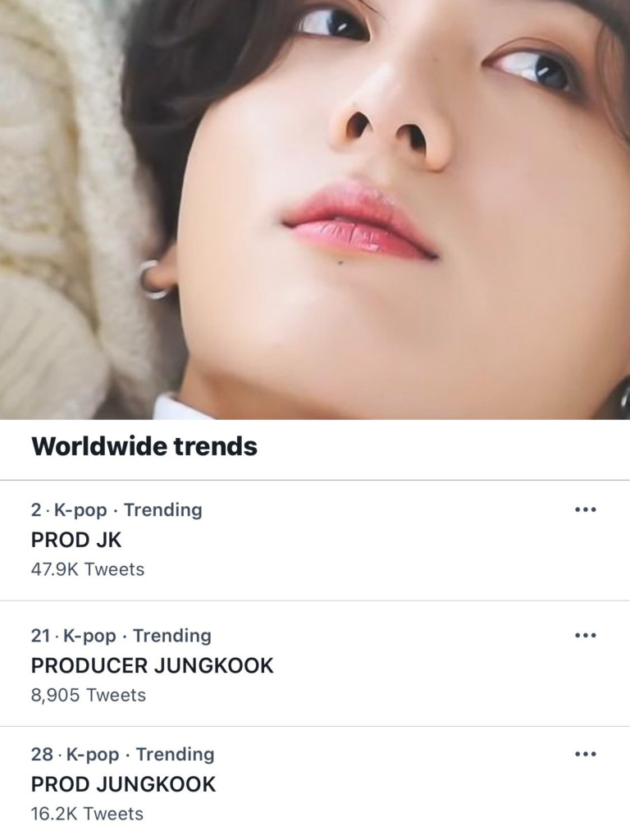Viewport: 630px width, 840px height.
Task: Select K-pop category in the PROD JK row
Action: pyautogui.click(x=80, y=510)
